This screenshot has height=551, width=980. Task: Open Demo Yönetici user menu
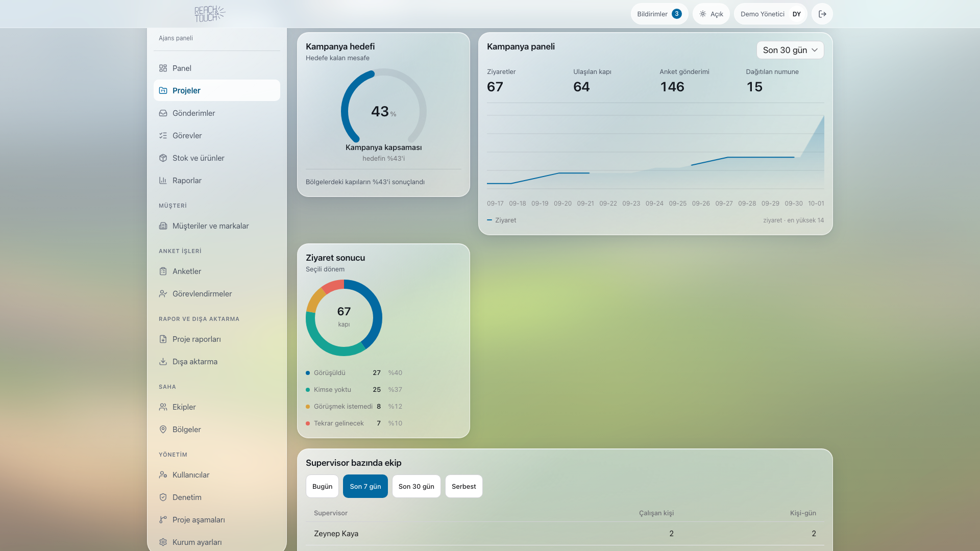tap(770, 14)
